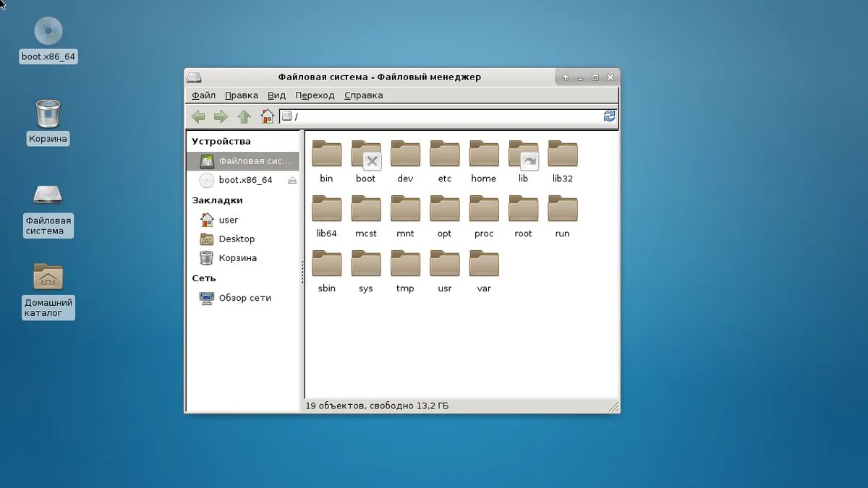
Task: Select the tmp folder
Action: 405,272
